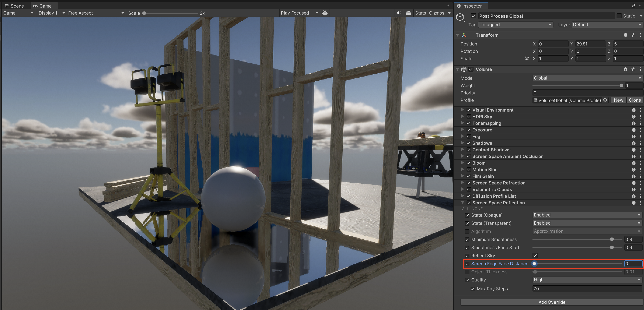The image size is (644, 310).
Task: Enable the Object Thickness override checkbox
Action: click(x=467, y=272)
